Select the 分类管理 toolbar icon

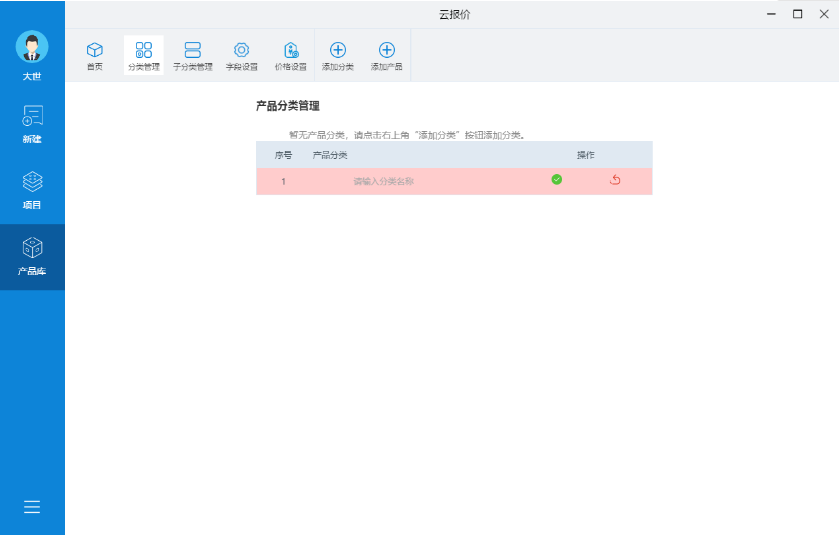coord(144,55)
